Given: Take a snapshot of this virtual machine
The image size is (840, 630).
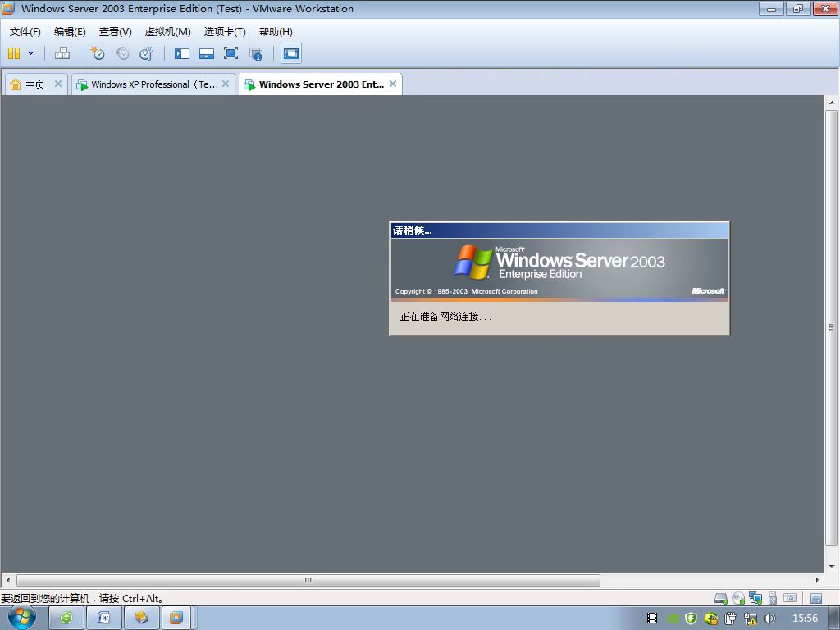Looking at the screenshot, I should pyautogui.click(x=97, y=53).
